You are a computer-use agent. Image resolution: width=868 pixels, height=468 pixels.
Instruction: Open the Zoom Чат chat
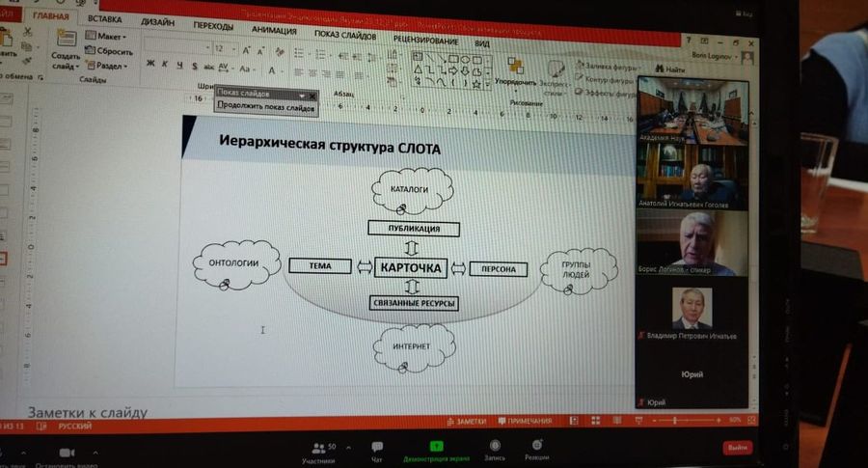pos(377,452)
